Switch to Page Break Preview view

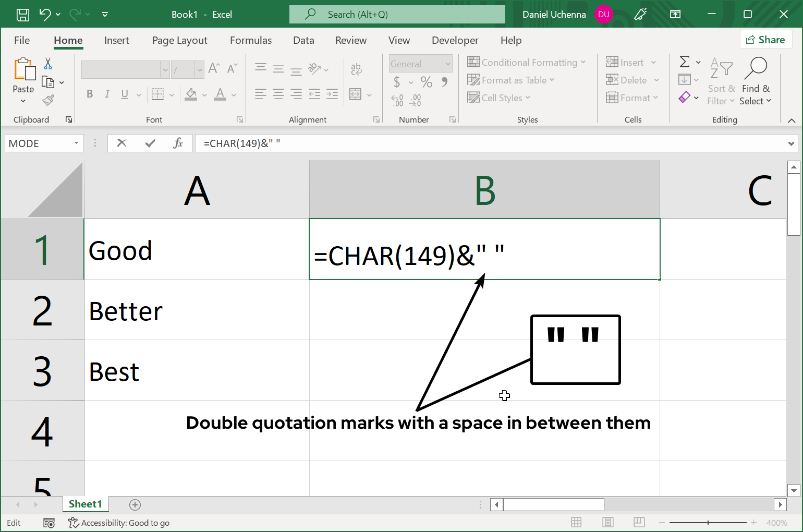point(639,523)
